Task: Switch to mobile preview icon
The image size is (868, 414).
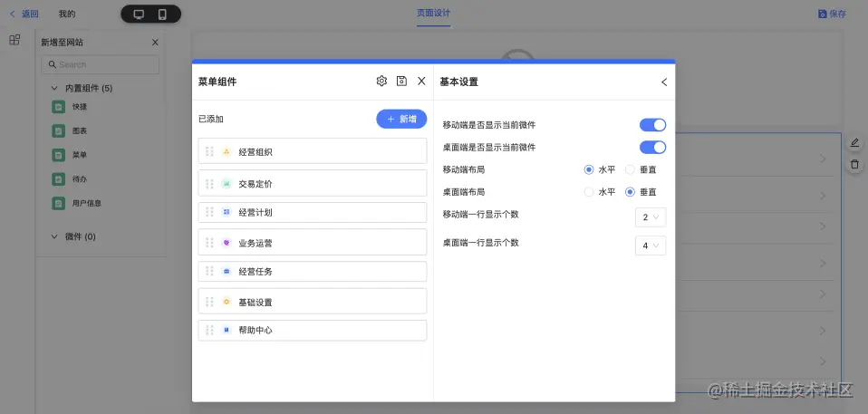Action: 162,14
